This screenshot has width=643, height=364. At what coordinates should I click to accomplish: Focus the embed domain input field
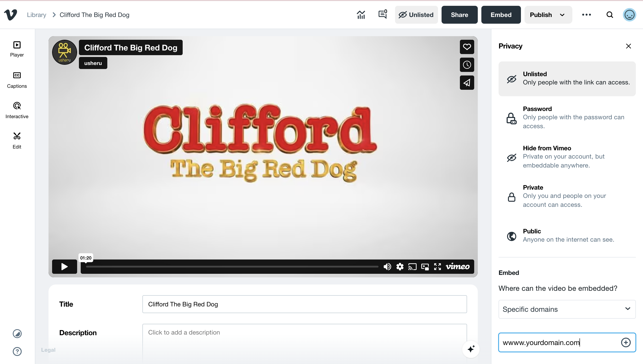567,342
